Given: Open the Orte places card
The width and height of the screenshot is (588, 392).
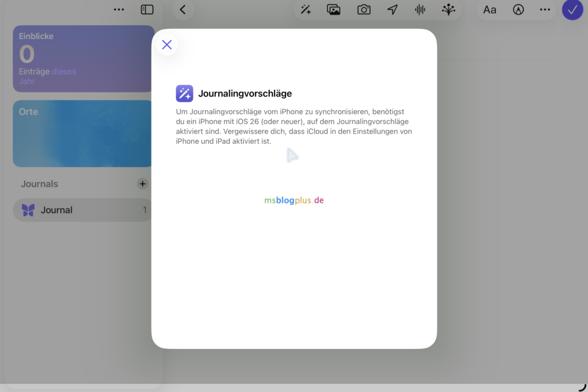Looking at the screenshot, I should pos(83,133).
